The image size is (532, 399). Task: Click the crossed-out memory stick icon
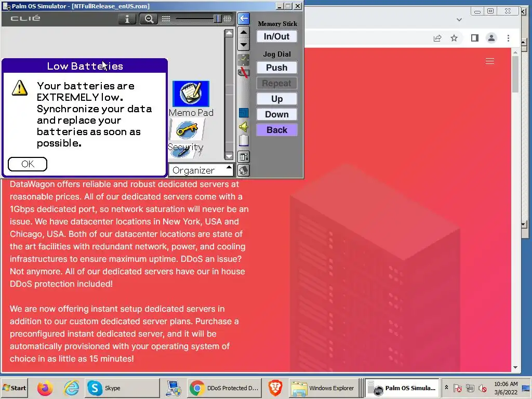(244, 72)
